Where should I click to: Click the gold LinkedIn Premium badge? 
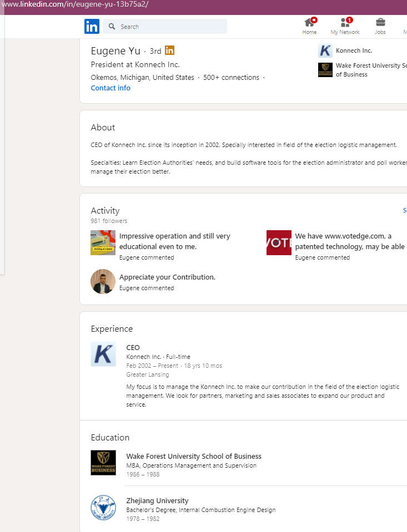(169, 50)
